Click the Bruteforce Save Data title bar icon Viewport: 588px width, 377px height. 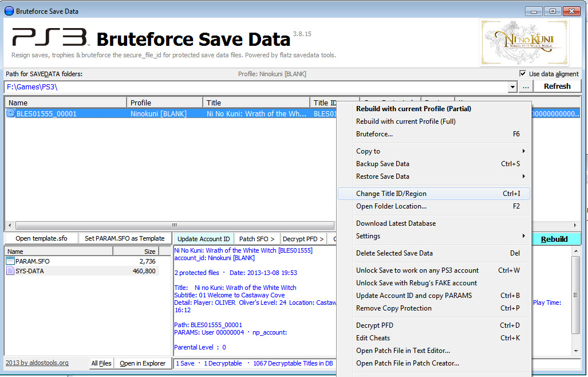coord(9,11)
